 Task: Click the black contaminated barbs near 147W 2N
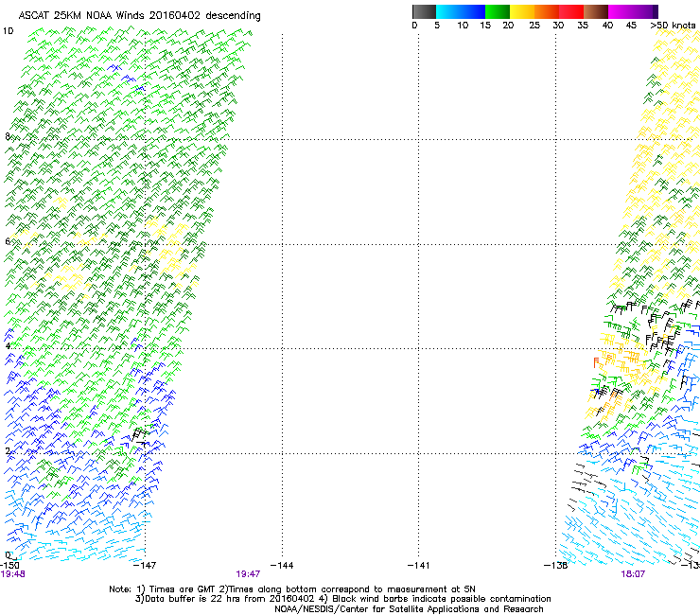pos(140,436)
